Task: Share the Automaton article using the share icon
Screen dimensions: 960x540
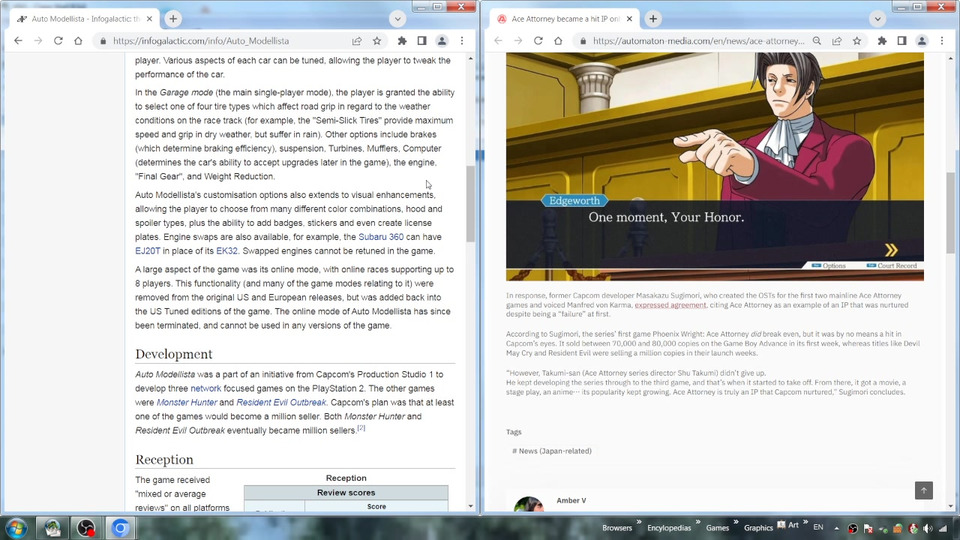Action: click(837, 41)
